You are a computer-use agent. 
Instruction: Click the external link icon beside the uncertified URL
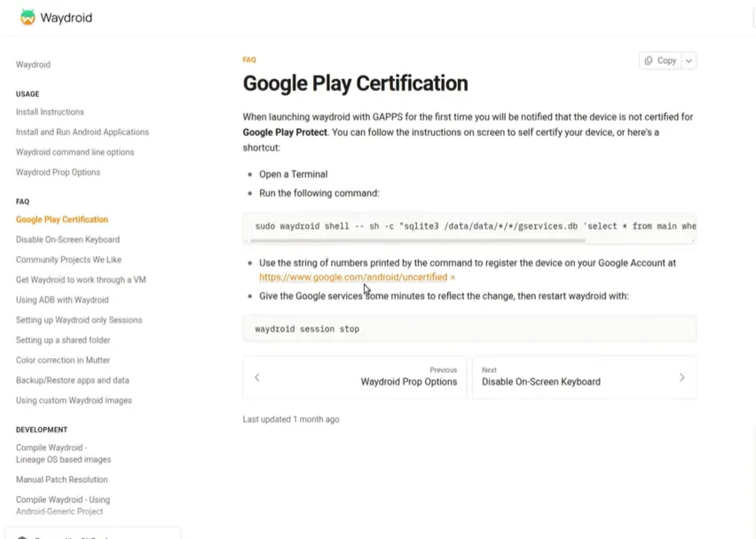pyautogui.click(x=452, y=276)
